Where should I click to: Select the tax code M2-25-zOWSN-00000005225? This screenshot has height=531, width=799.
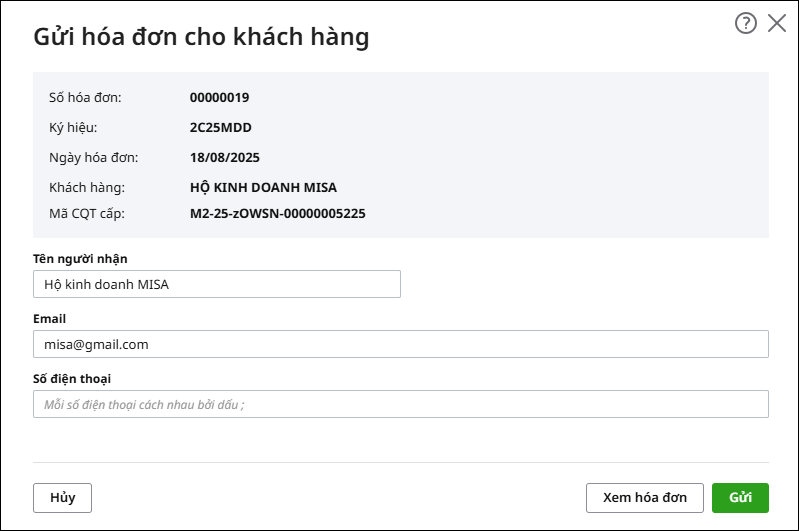pos(278,214)
